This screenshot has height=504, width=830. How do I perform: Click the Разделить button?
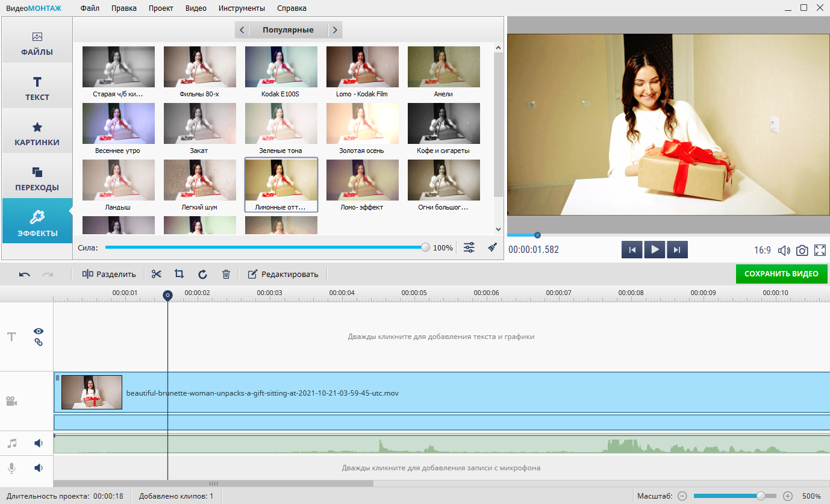[x=110, y=274]
